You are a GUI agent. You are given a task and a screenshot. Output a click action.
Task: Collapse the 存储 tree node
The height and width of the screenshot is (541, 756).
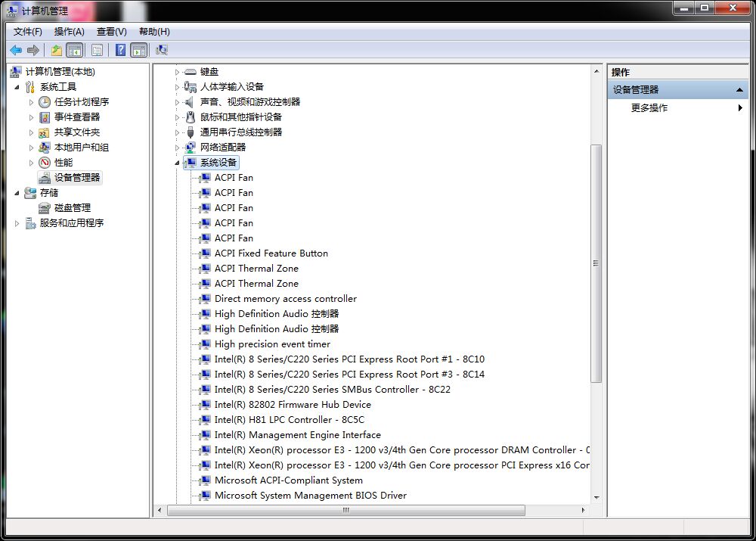pyautogui.click(x=17, y=193)
